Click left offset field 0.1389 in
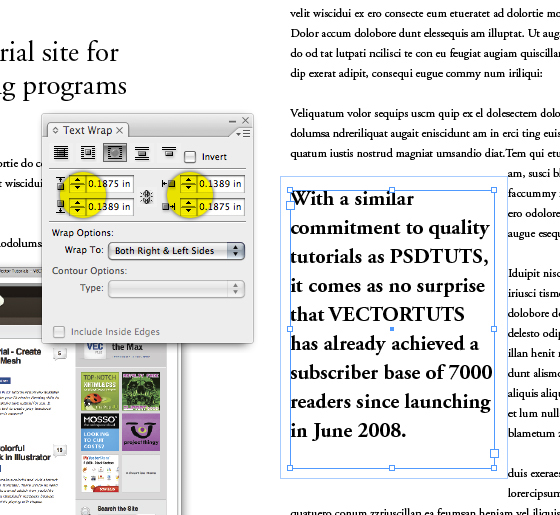This screenshot has width=560, height=515. click(221, 184)
